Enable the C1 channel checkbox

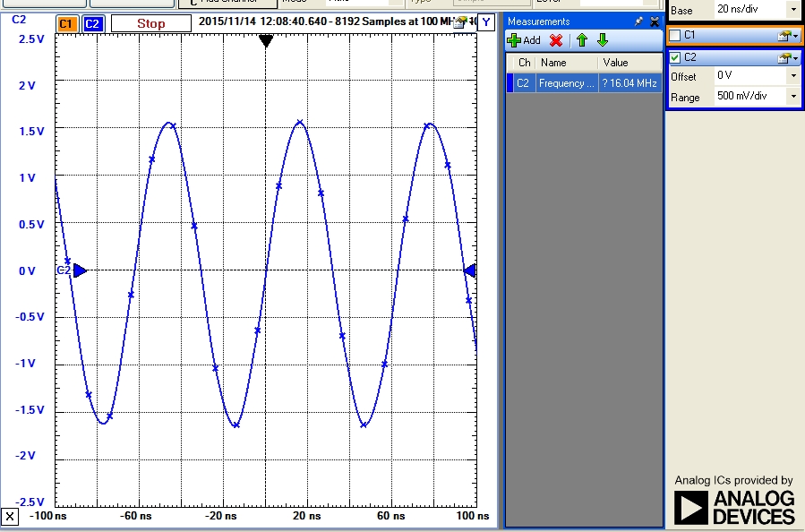[675, 35]
